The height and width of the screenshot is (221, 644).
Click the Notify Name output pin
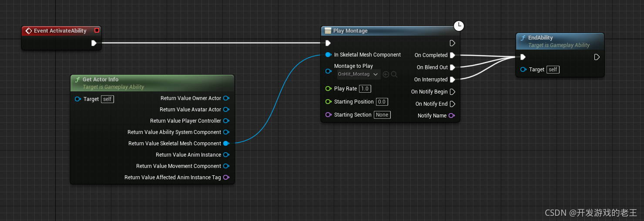click(452, 116)
